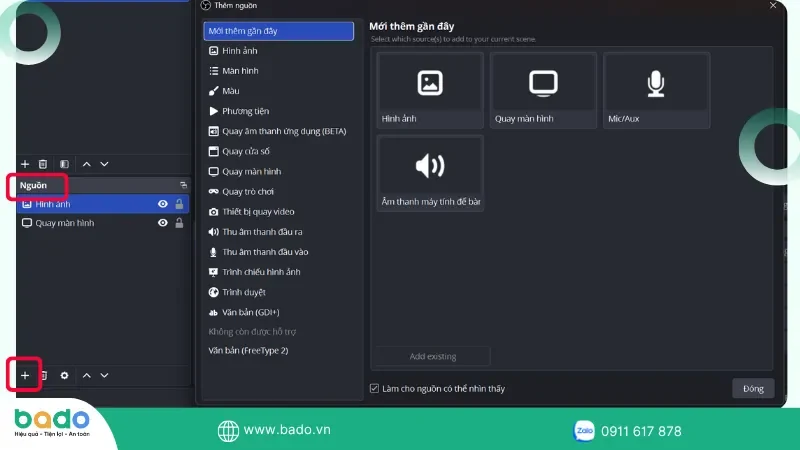Select 'Quay màn hình' in source list
Viewport: 800px width, 450px height.
pos(278,171)
